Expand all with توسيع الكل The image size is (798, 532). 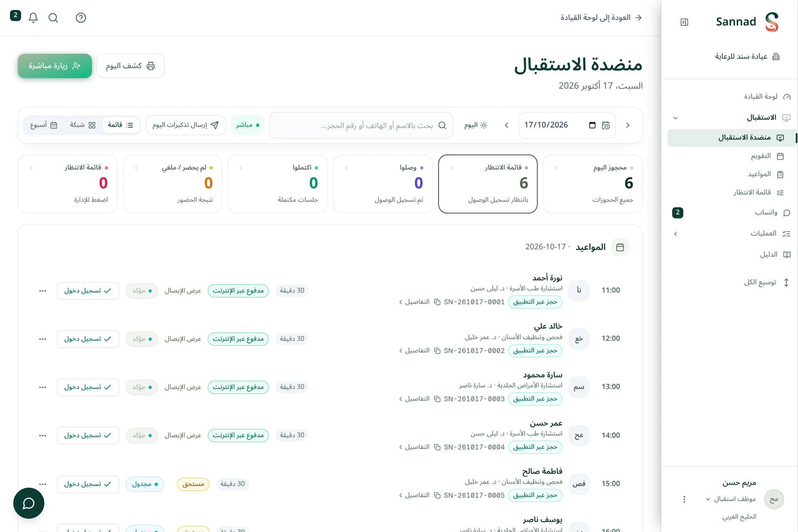[x=767, y=283]
